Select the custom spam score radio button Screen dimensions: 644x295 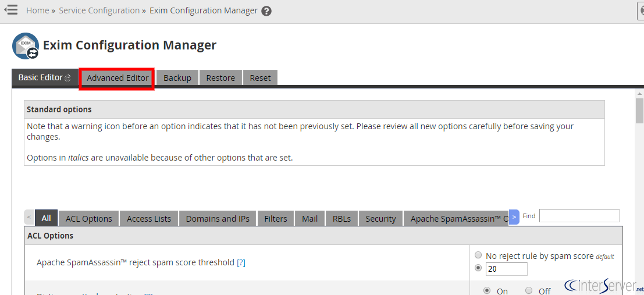[478, 268]
